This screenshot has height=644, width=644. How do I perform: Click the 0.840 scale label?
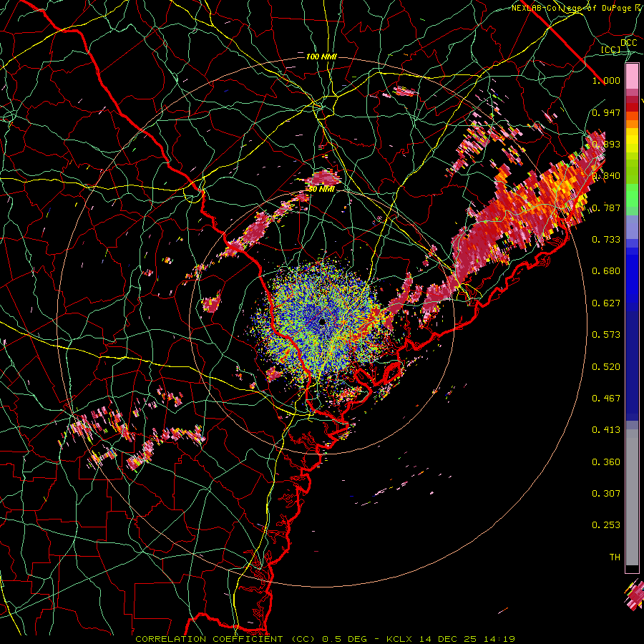point(606,176)
